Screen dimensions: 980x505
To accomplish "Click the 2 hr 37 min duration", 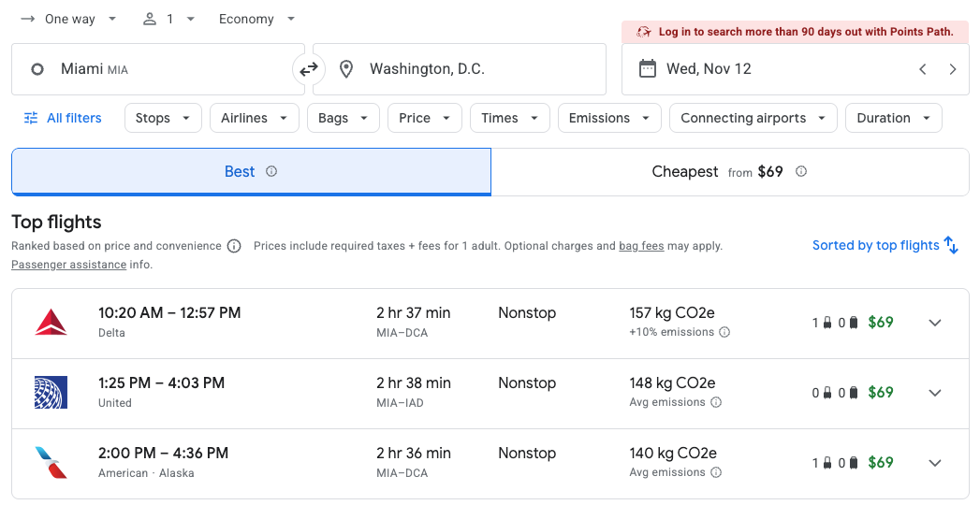I will click(413, 312).
